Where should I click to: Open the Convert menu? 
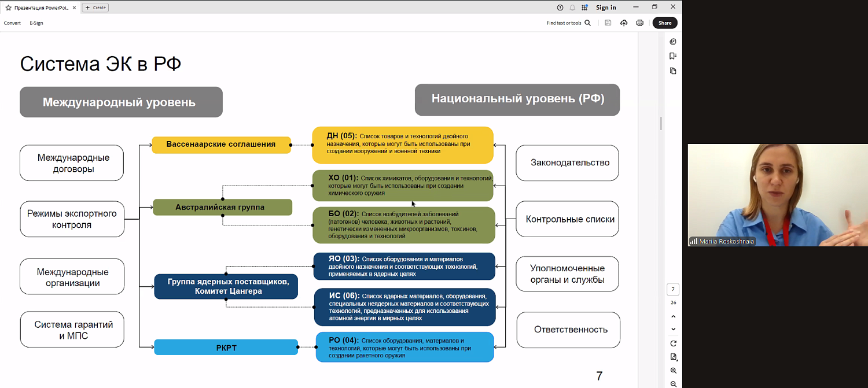pos(12,23)
